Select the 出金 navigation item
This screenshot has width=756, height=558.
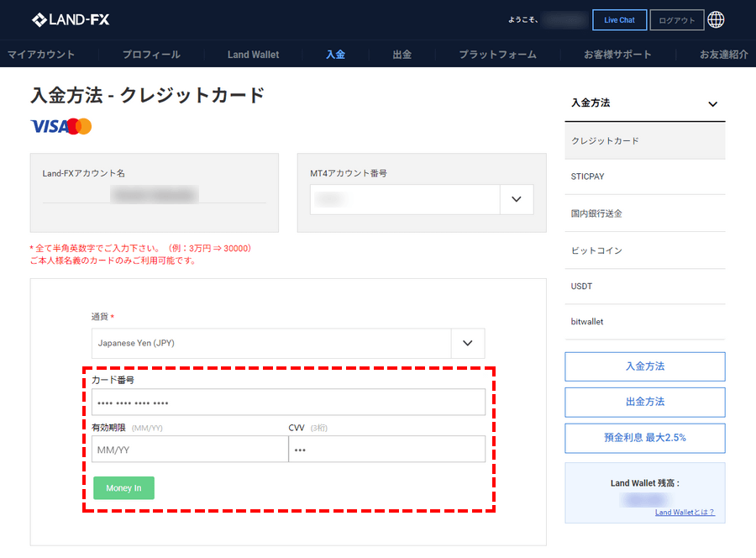point(402,55)
